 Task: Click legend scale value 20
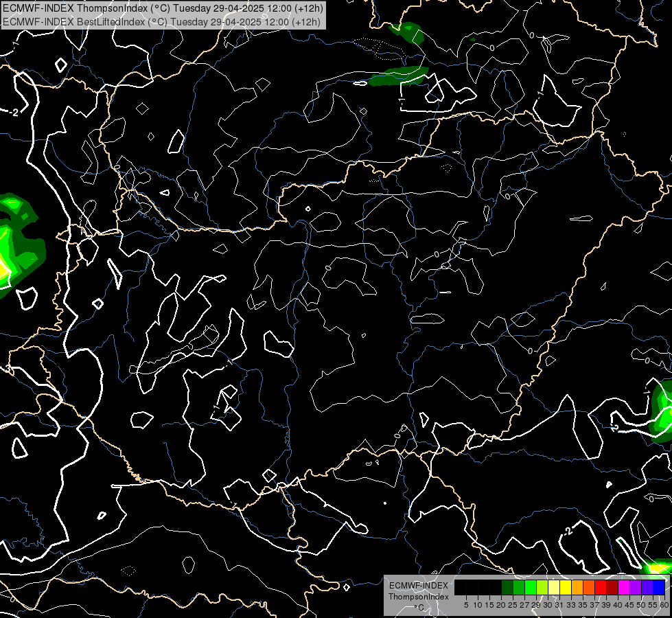(502, 605)
